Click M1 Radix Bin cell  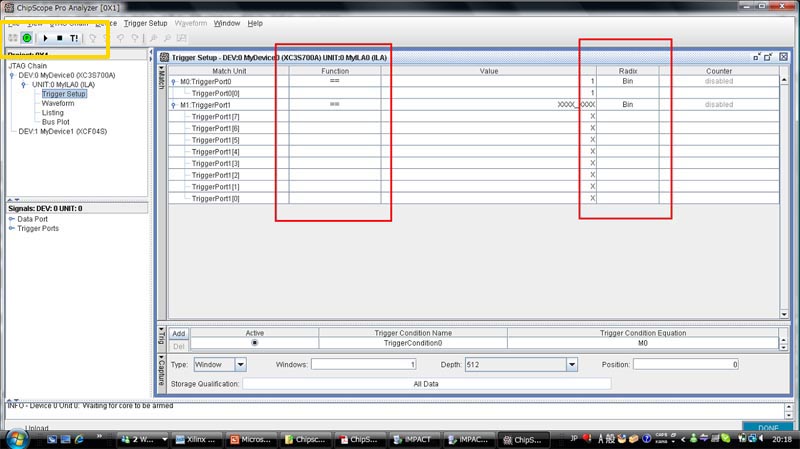628,105
